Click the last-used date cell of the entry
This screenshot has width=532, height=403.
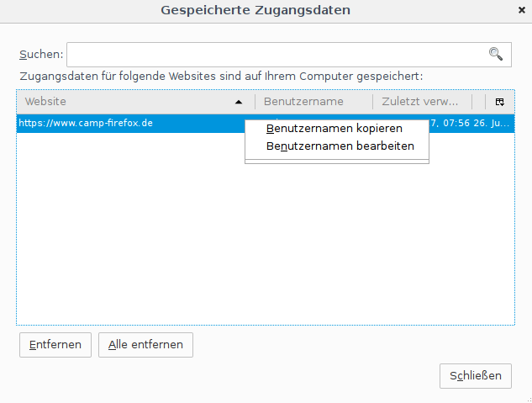[x=471, y=124]
